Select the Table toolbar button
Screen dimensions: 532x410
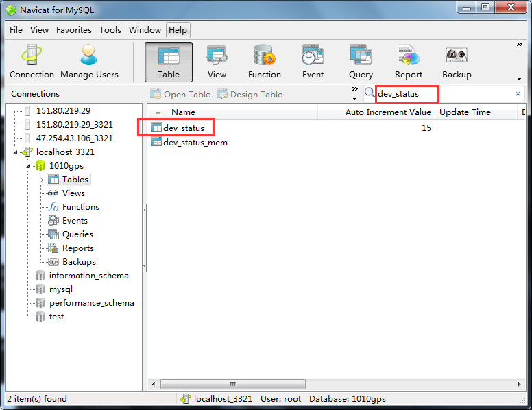click(169, 62)
